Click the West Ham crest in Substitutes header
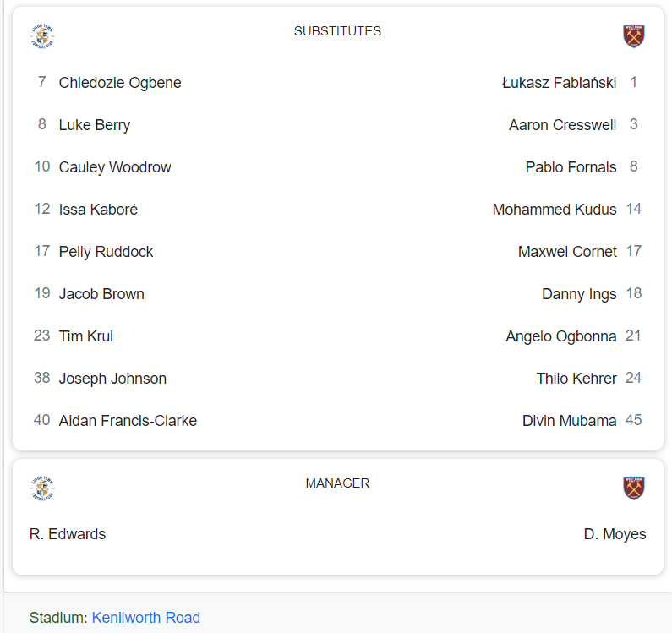672x633 pixels. [634, 36]
